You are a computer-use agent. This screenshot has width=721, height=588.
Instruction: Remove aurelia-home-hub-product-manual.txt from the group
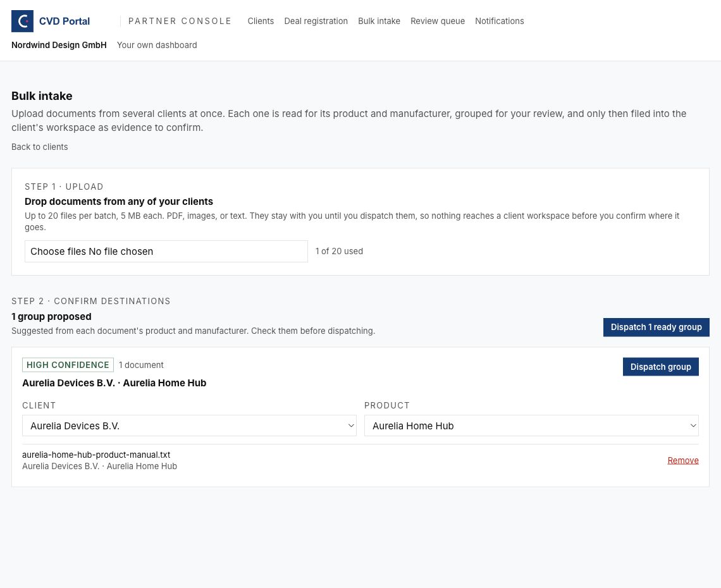pyautogui.click(x=683, y=461)
